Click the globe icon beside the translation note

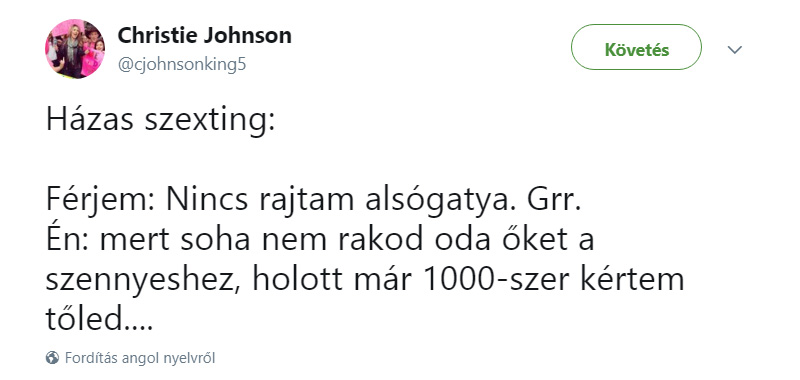pyautogui.click(x=52, y=358)
